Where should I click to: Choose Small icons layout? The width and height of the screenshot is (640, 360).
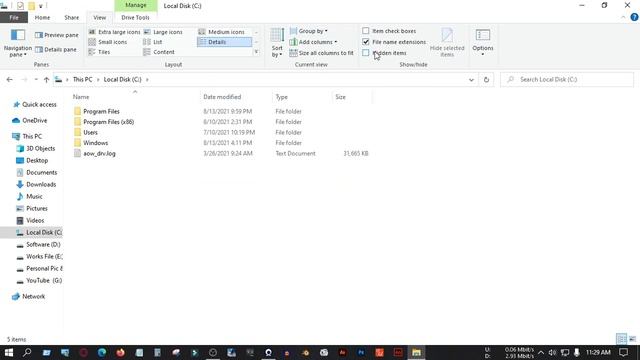pyautogui.click(x=108, y=42)
